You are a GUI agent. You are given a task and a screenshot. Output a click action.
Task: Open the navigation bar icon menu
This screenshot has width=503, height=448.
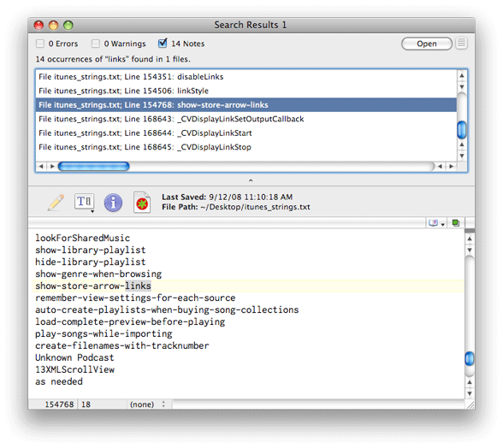[436, 223]
